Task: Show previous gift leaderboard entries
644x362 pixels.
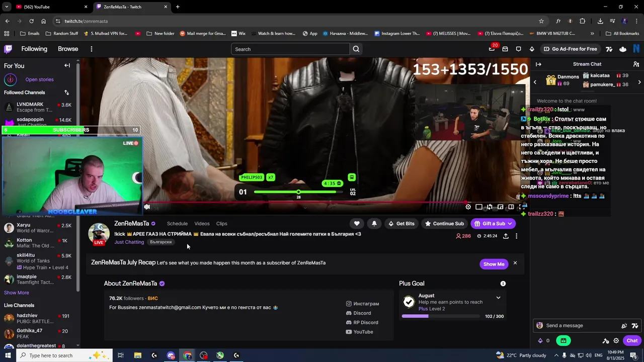Action: pyautogui.click(x=535, y=82)
